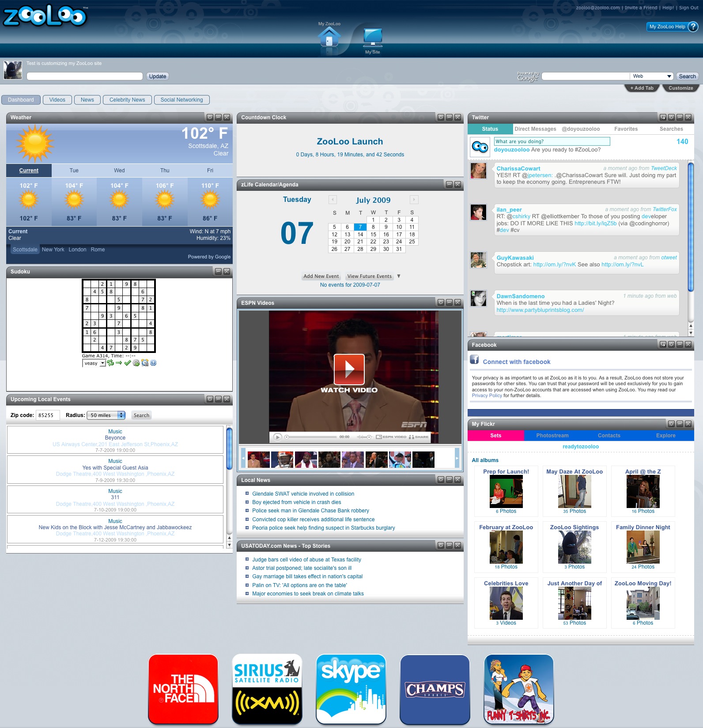Screen dimensions: 703x728
Task: Open Flickr Explore tab
Action: pyautogui.click(x=666, y=436)
